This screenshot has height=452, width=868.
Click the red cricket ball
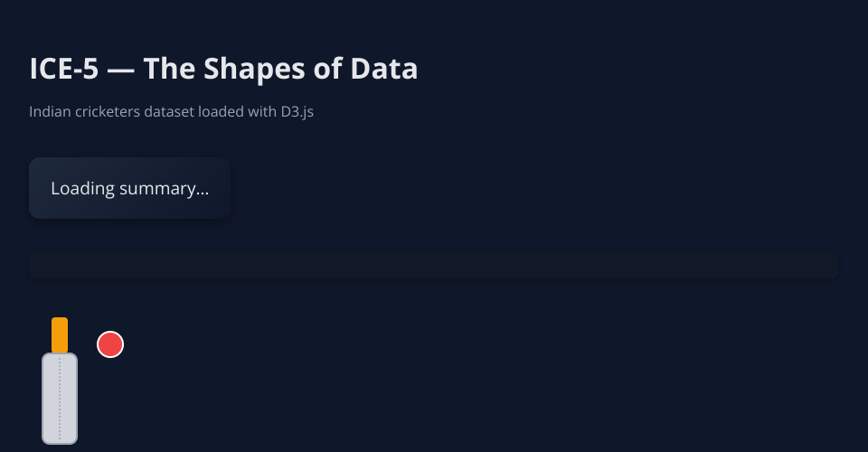click(x=110, y=344)
